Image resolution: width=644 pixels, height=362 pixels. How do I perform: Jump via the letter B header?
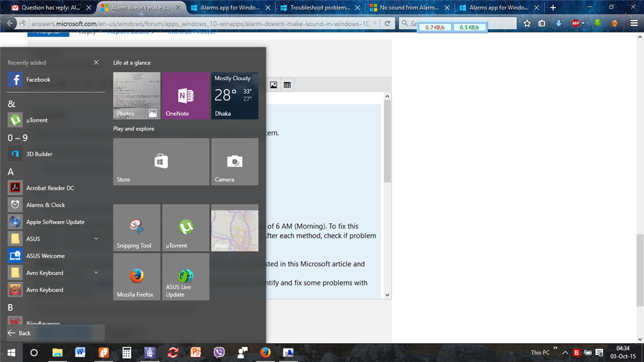[x=10, y=307]
